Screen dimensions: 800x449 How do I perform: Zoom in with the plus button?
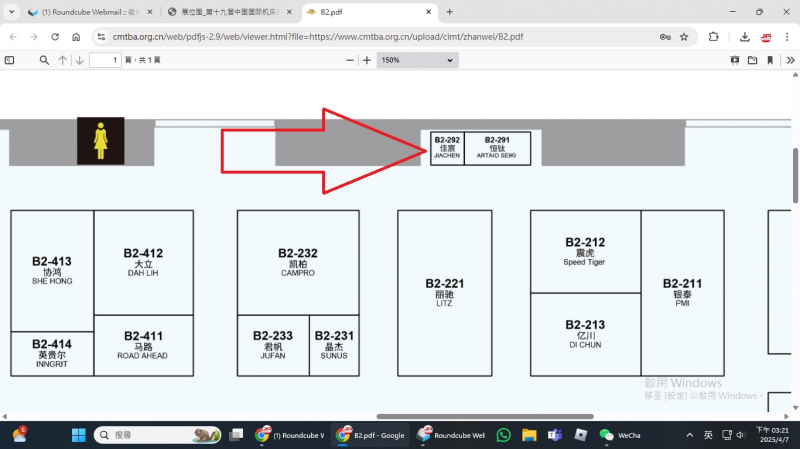pyautogui.click(x=367, y=60)
